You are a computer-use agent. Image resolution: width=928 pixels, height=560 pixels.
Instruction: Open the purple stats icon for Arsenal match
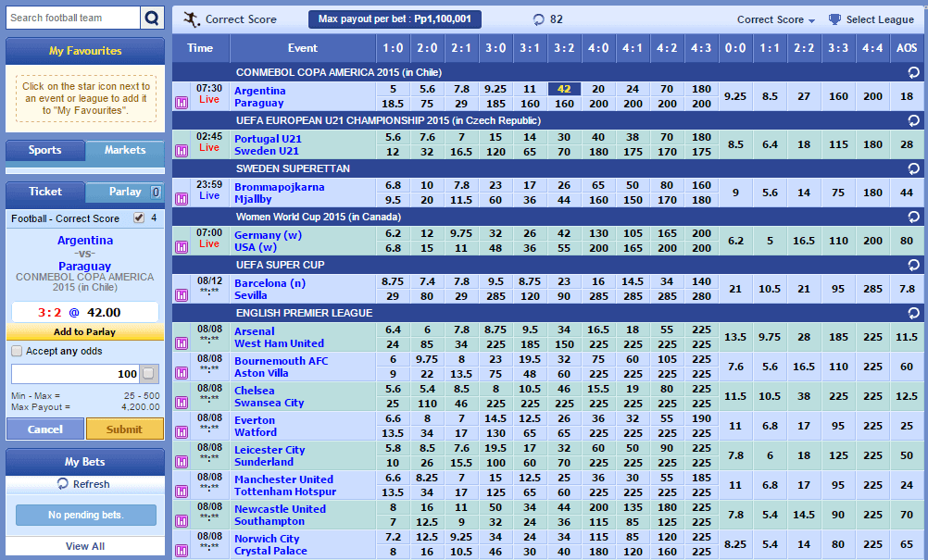182,343
